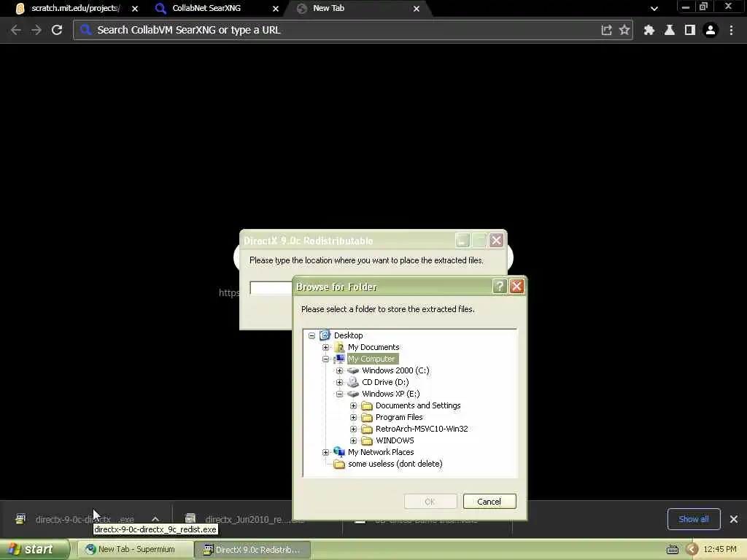Expand RetroArch-MSVC10-Win32 folder node
The width and height of the screenshot is (747, 560).
[x=353, y=429]
